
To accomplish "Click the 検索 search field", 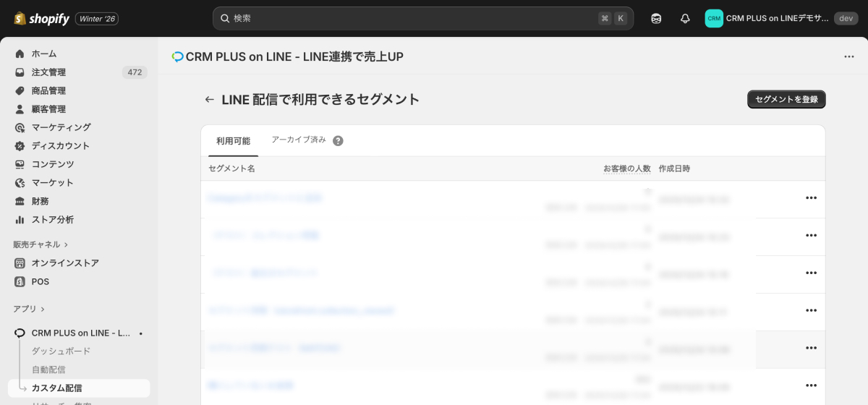I will pyautogui.click(x=422, y=18).
